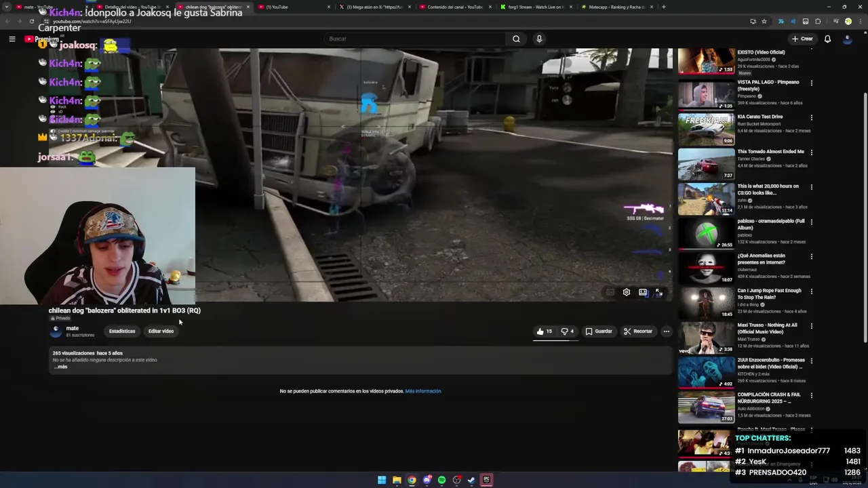The width and height of the screenshot is (868, 488).
Task: Open options for pabloxo otramasdelpablo album
Action: coord(811,222)
